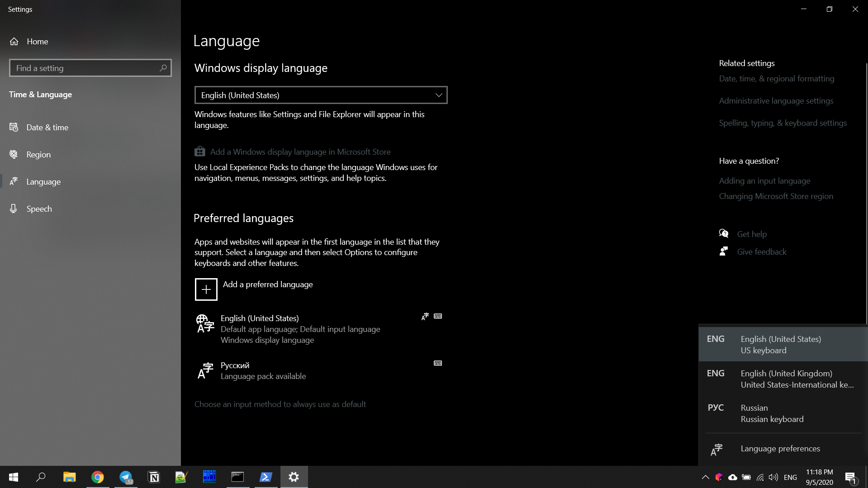Focus the Find a setting search box
Screen dimensions: 868x488
coord(84,68)
